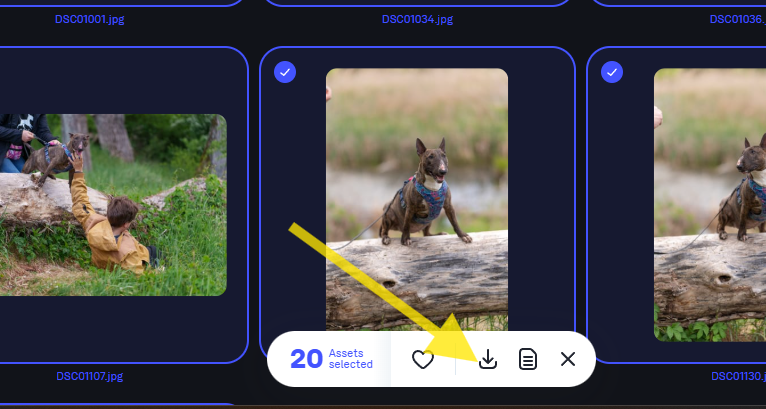Open DSC01107.jpg filename link
Image resolution: width=766 pixels, height=409 pixels.
[89, 376]
